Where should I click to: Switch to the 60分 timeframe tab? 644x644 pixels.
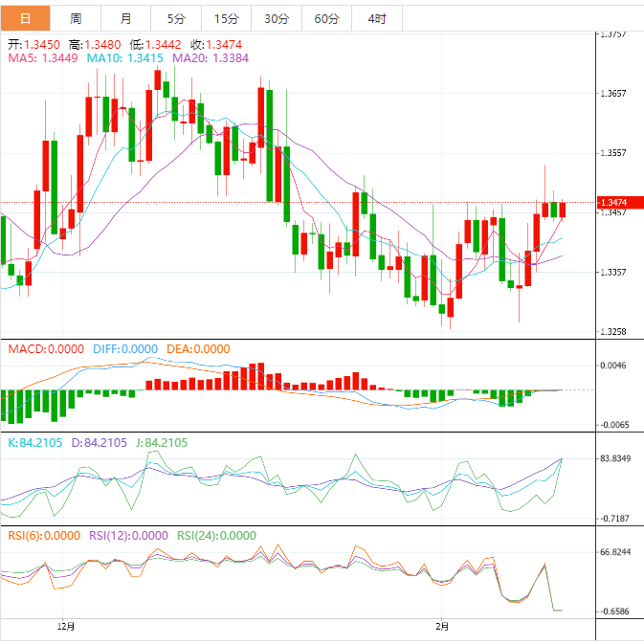point(326,18)
